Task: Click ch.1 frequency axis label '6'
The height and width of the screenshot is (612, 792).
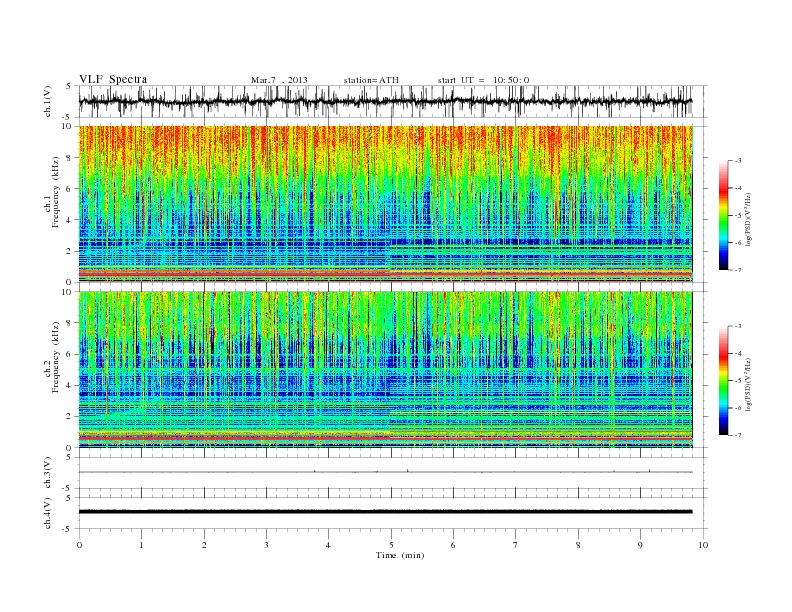Action: pos(70,189)
